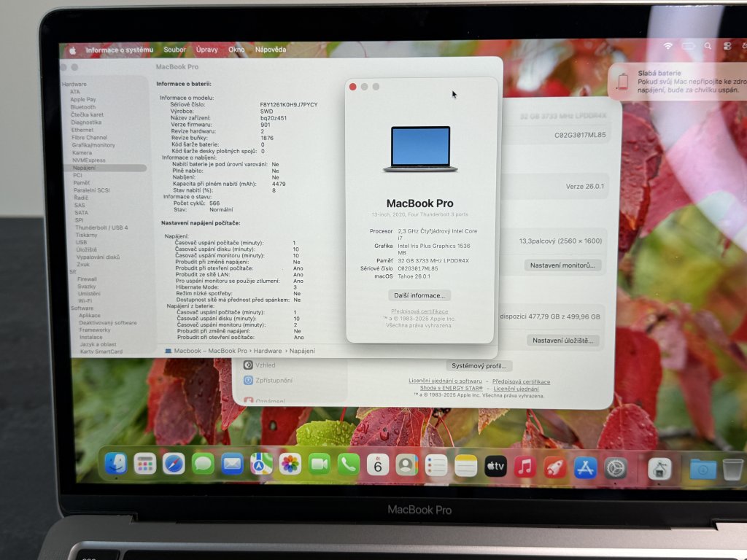The image size is (747, 560).
Task: Click the Nastavení úložiště button
Action: (565, 341)
